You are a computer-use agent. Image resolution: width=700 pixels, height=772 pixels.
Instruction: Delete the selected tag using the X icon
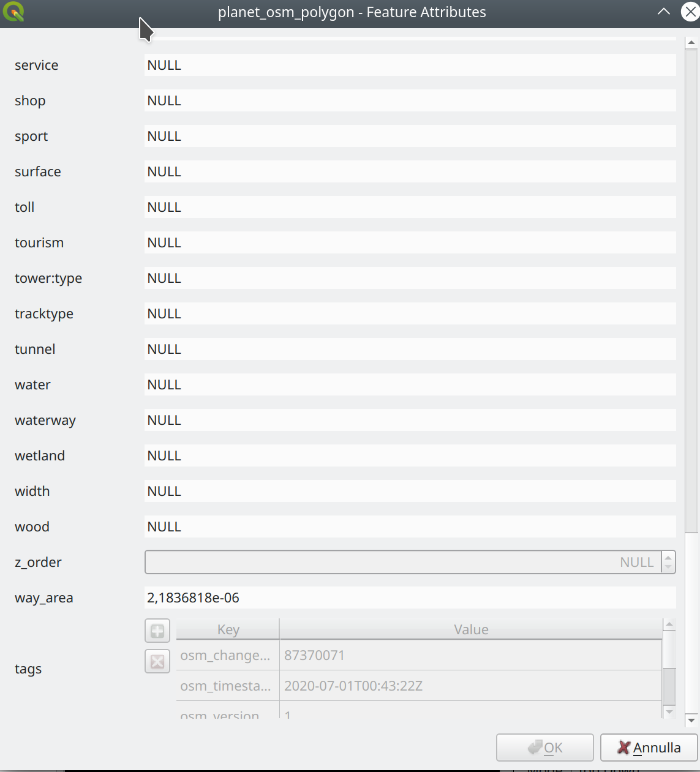pyautogui.click(x=157, y=662)
